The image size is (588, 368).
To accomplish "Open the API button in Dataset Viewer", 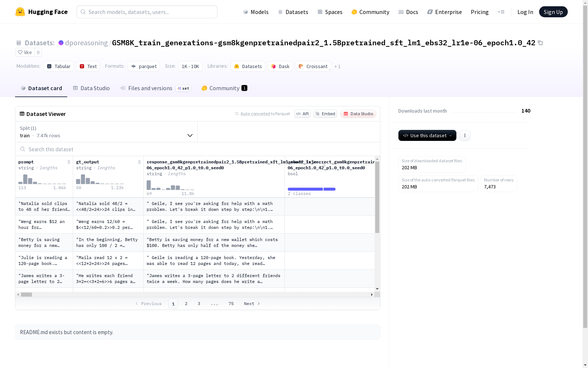I will 302,114.
